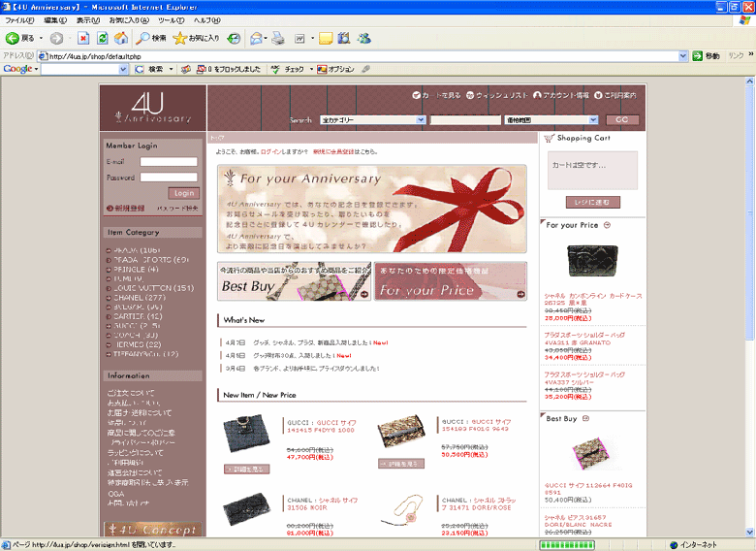Viewport: 756px width, 551px height.
Task: Click the For your Anniversary ribbon banner
Action: tap(372, 209)
